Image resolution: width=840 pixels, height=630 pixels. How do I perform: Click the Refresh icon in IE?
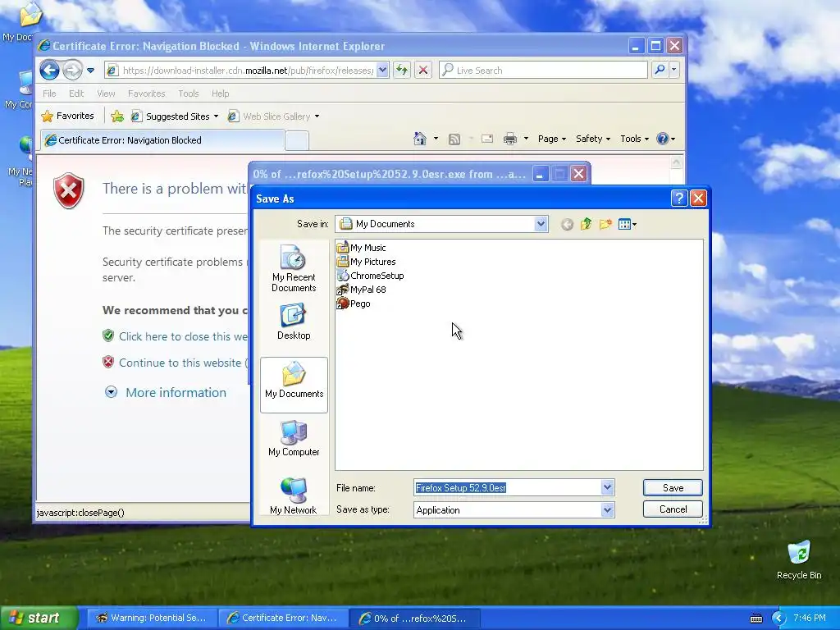(402, 71)
